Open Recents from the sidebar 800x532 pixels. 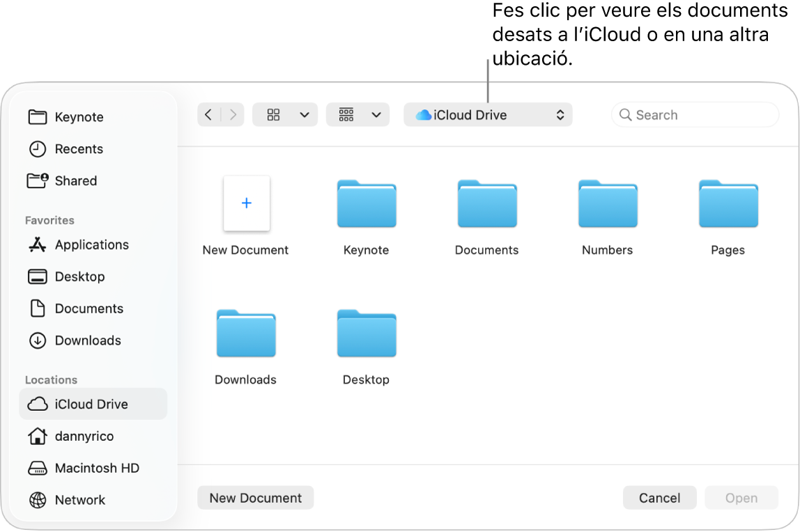[77, 148]
